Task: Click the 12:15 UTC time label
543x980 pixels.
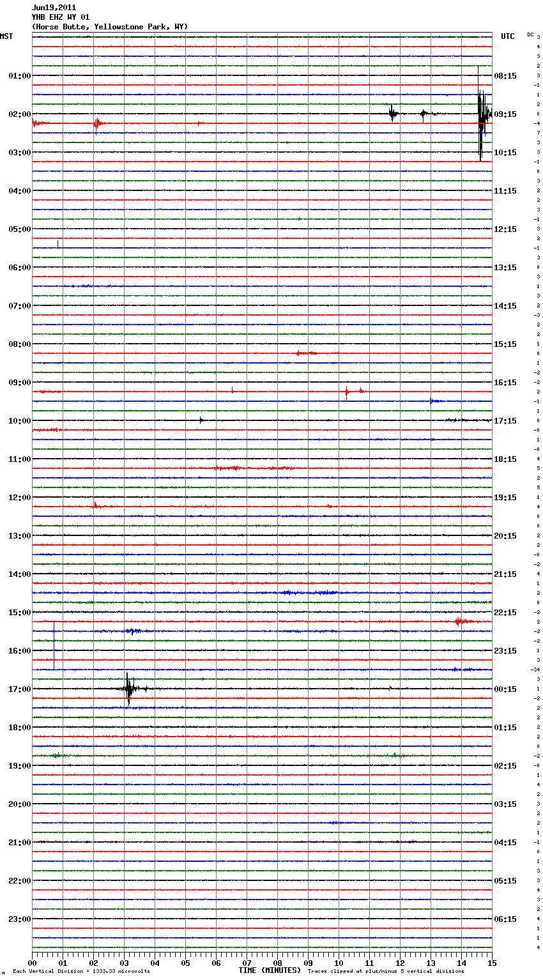Action: point(505,229)
